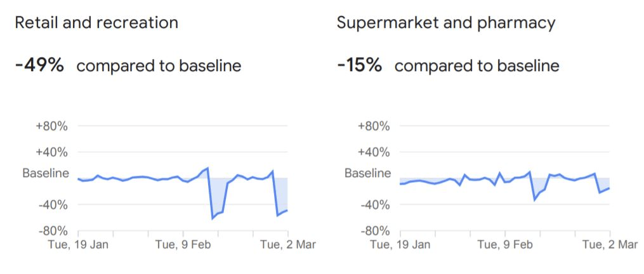The image size is (644, 274).
Task: Click the Supermarket and pharmacy heading
Action: tap(445, 23)
